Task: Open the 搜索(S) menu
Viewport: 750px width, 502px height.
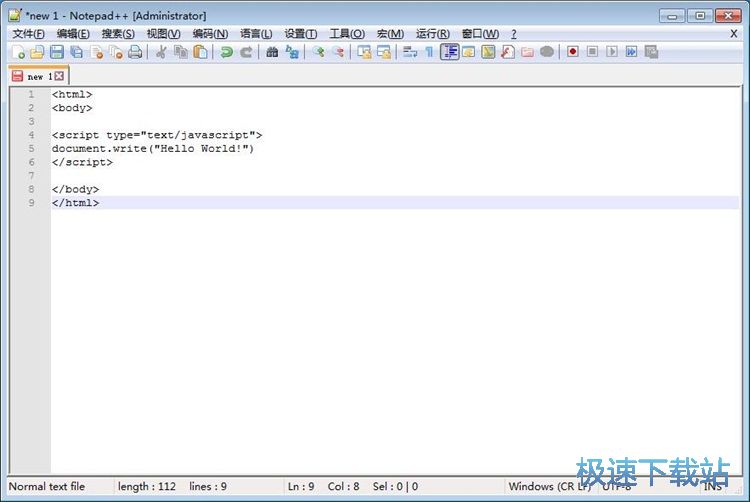Action: tap(118, 34)
